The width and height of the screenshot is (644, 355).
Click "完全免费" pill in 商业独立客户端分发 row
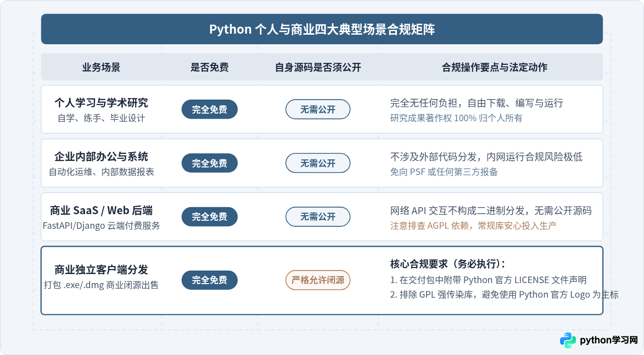click(x=209, y=280)
